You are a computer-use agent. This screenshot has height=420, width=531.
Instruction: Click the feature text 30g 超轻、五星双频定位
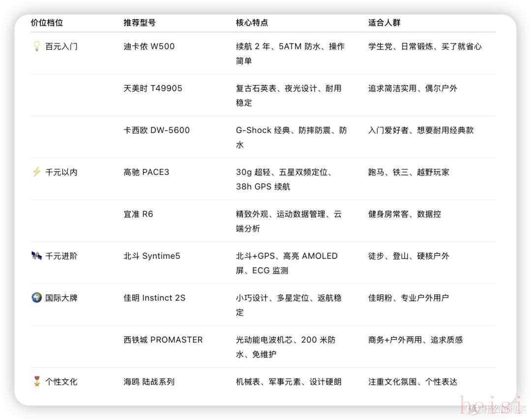(x=282, y=172)
